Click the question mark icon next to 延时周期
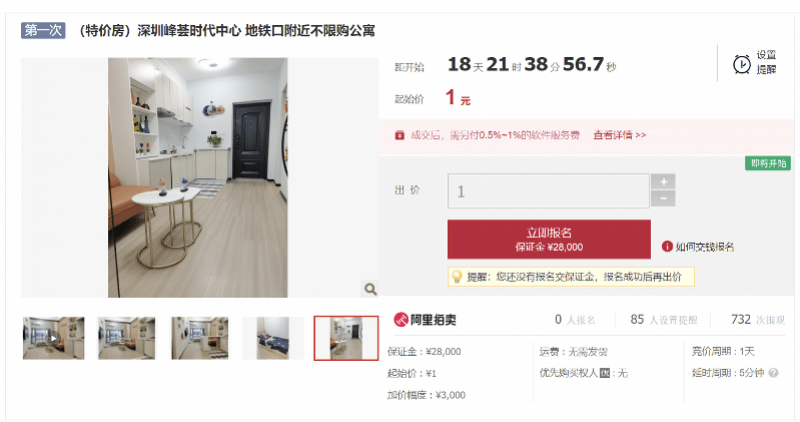800x422 pixels. click(x=773, y=373)
